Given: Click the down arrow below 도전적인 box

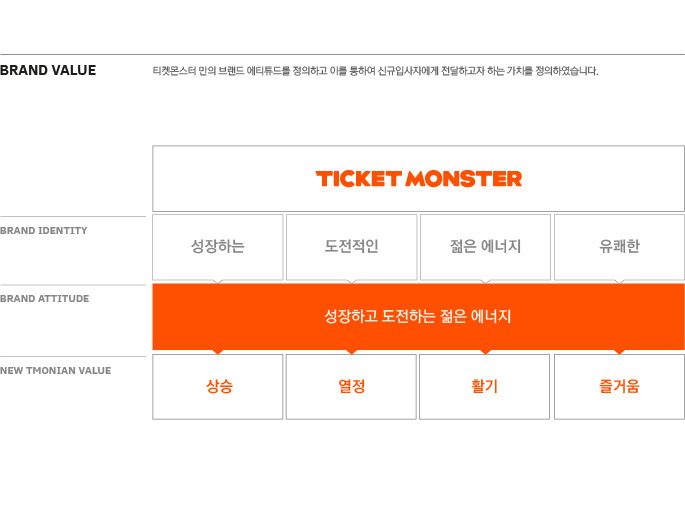Looking at the screenshot, I should (352, 282).
